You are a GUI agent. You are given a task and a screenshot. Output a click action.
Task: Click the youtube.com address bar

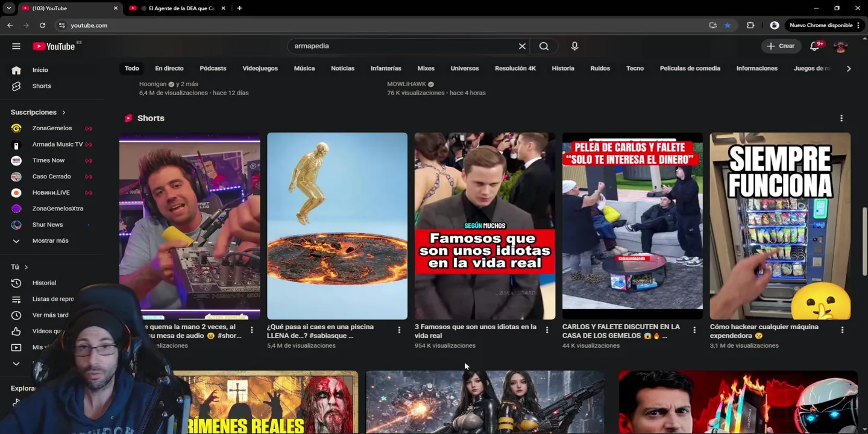[386, 25]
